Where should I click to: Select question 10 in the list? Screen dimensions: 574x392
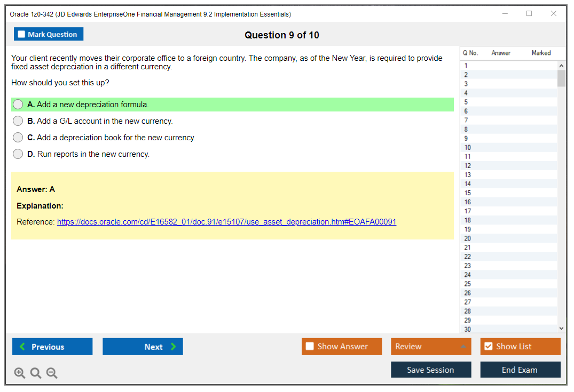pos(468,148)
